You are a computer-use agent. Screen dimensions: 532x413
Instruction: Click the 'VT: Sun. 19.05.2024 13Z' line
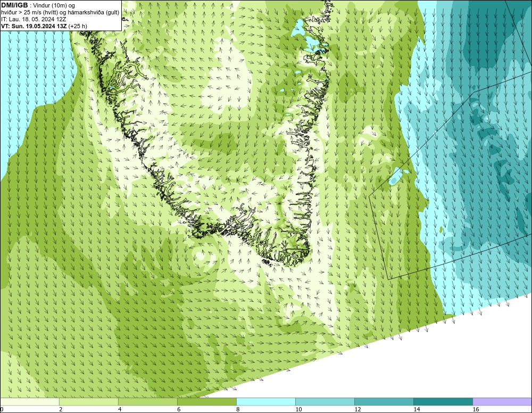(34, 26)
